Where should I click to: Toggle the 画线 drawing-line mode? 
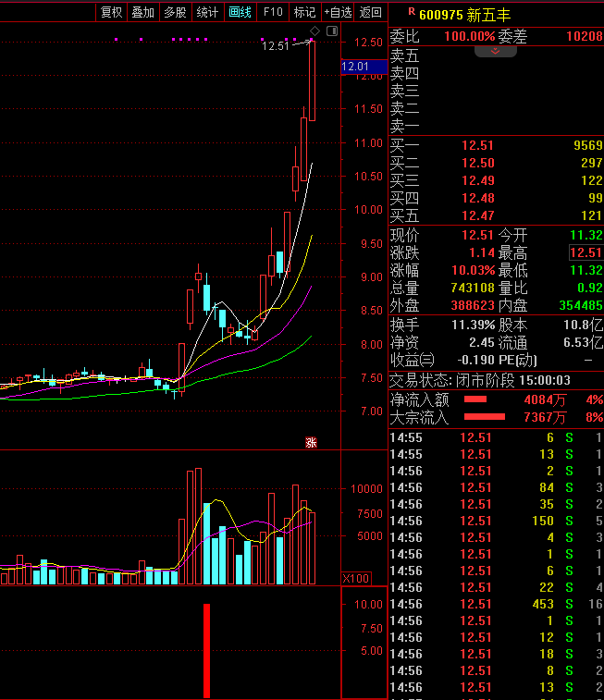[x=240, y=12]
